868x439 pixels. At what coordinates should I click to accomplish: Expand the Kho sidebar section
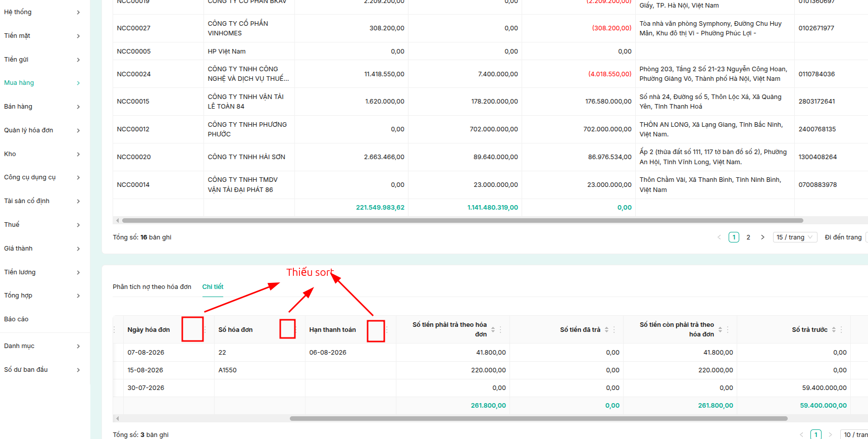tap(42, 154)
